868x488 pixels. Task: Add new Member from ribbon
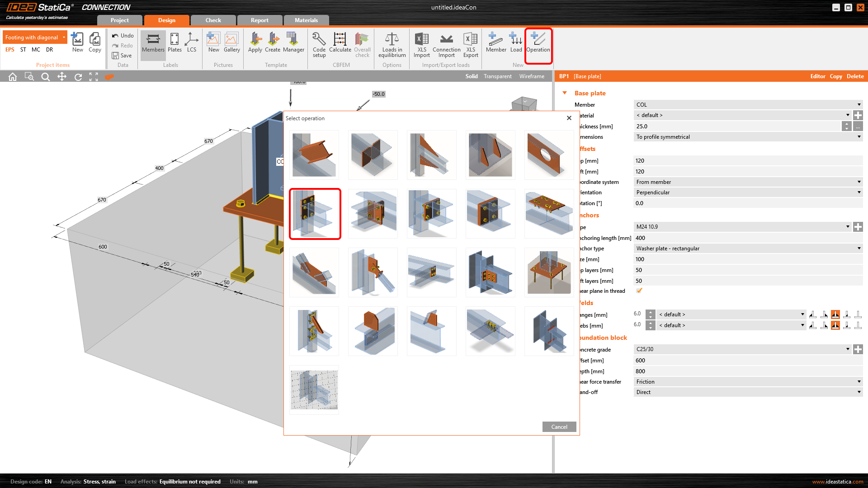click(x=496, y=43)
